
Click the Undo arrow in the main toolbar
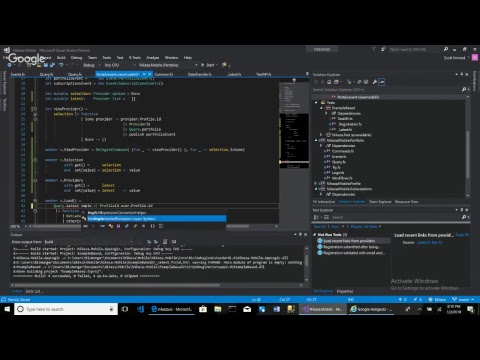point(61,65)
